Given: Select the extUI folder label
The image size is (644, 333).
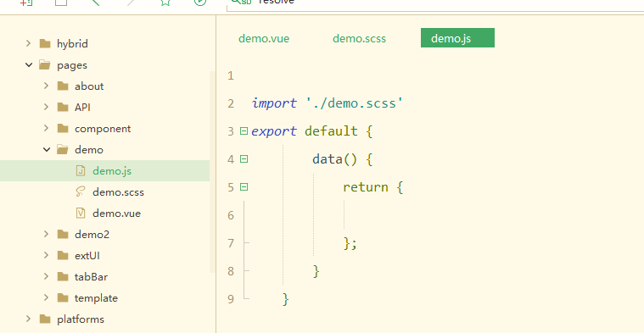Looking at the screenshot, I should pyautogui.click(x=87, y=256).
